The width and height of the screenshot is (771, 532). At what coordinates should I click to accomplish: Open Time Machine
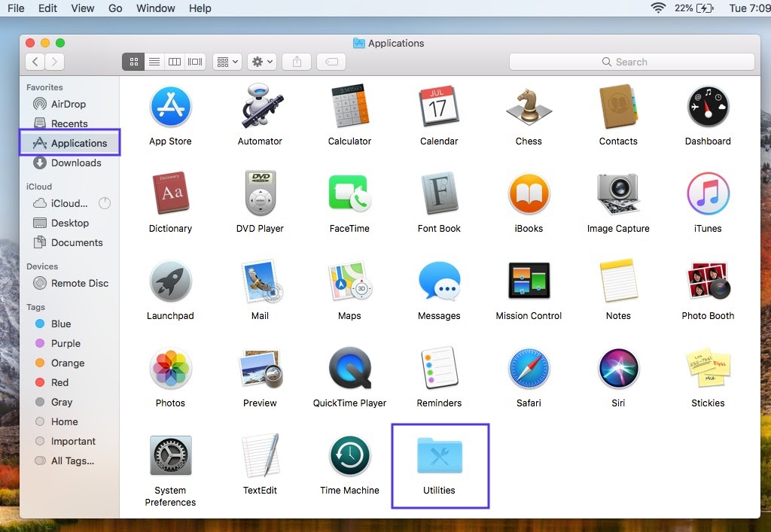[349, 454]
